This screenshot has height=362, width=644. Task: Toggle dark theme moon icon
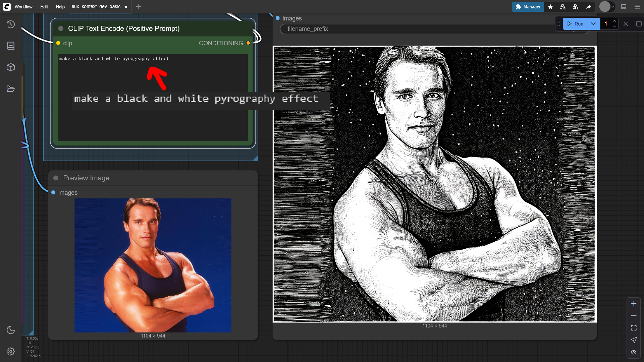pyautogui.click(x=11, y=330)
